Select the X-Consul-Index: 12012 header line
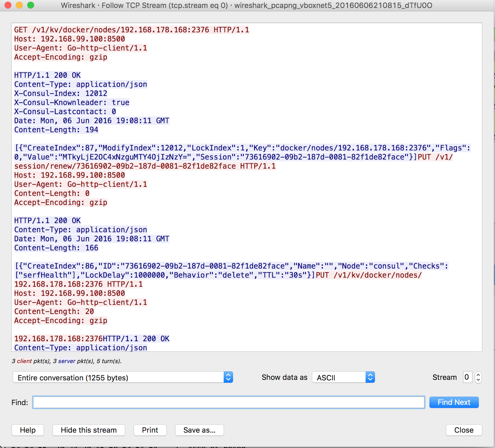 [61, 93]
